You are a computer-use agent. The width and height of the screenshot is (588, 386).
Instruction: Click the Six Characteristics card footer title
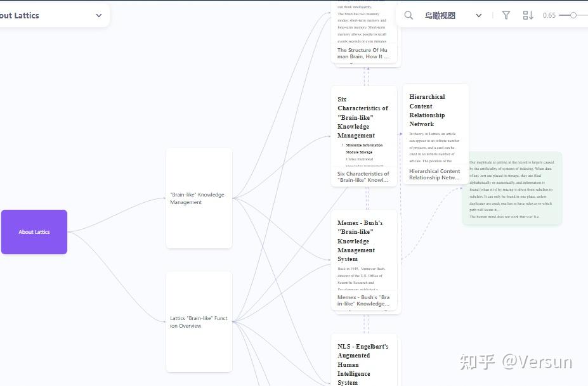pos(363,177)
